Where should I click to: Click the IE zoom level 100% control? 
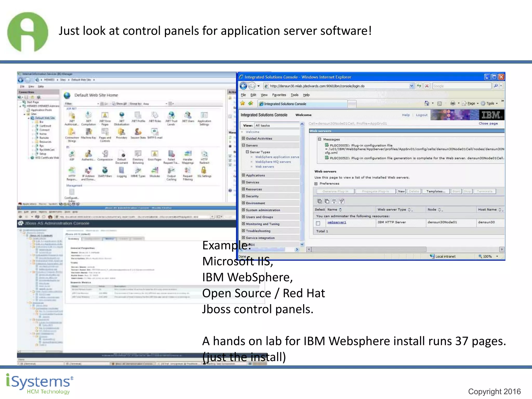point(489,256)
